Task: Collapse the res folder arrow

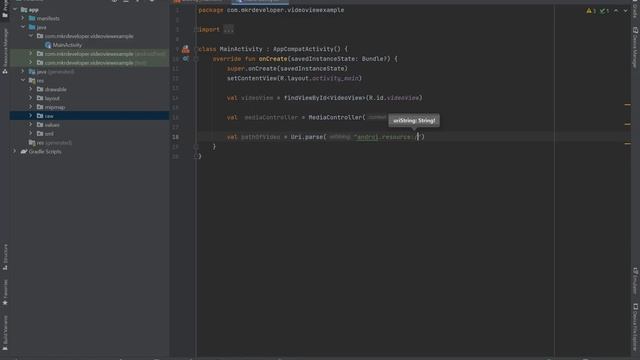Action: point(23,80)
